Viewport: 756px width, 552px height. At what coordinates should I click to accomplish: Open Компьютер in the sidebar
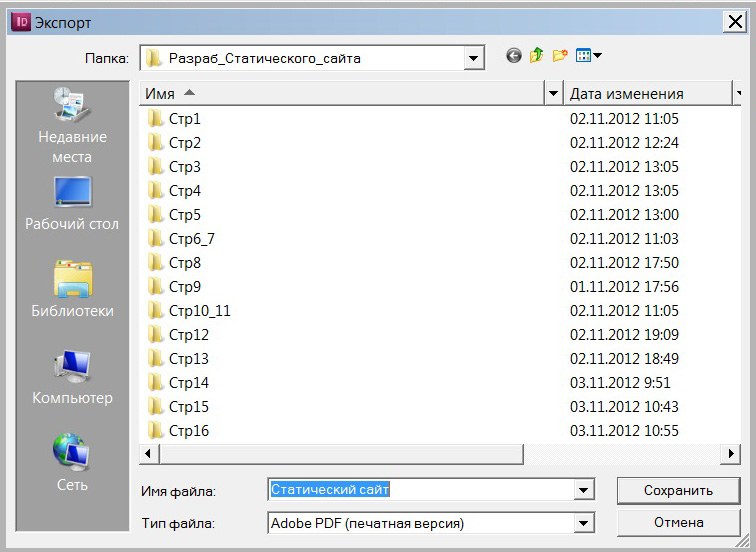click(72, 378)
